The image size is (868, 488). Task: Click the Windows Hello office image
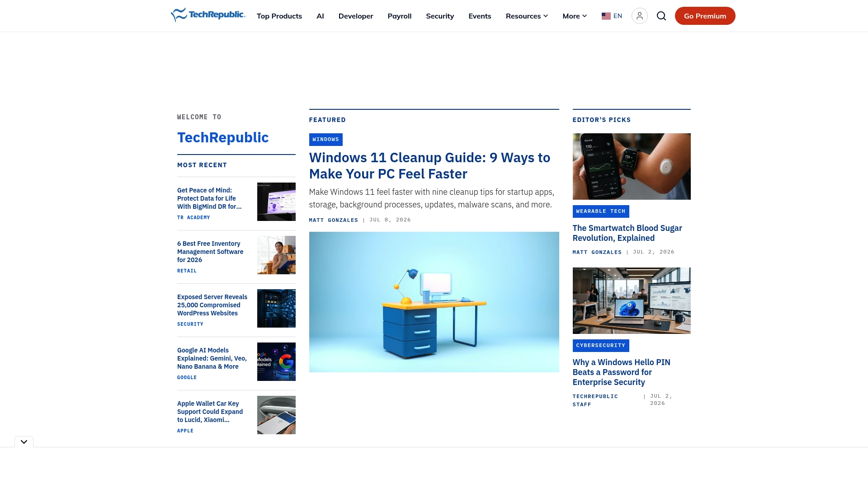(632, 300)
